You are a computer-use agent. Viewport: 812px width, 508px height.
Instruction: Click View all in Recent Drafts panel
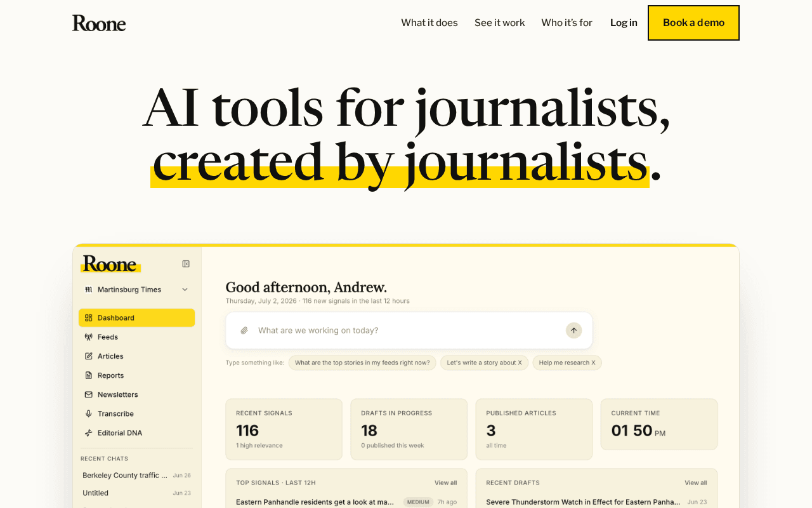click(695, 483)
